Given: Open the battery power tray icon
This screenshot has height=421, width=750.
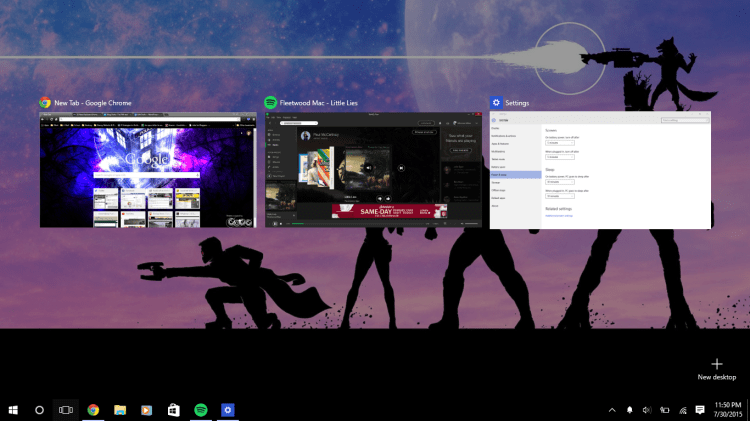Looking at the screenshot, I should [665, 410].
